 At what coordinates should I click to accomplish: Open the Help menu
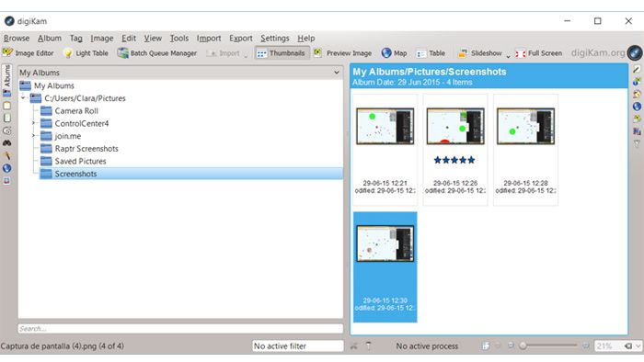[x=306, y=38]
